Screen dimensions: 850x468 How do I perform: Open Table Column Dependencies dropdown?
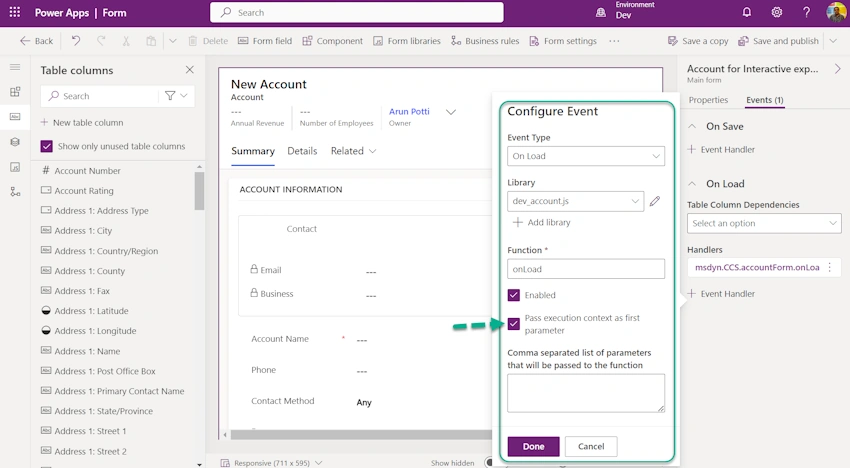click(764, 223)
